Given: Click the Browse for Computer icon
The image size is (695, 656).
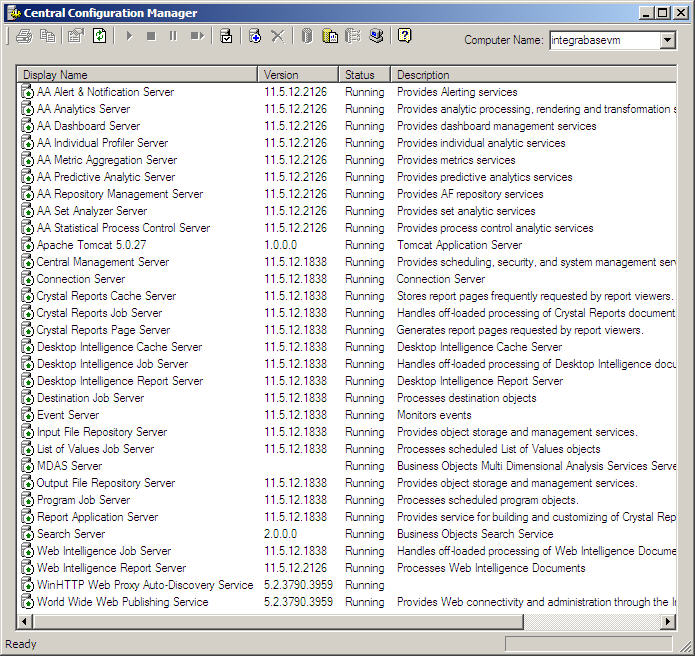Looking at the screenshot, I should click(376, 36).
